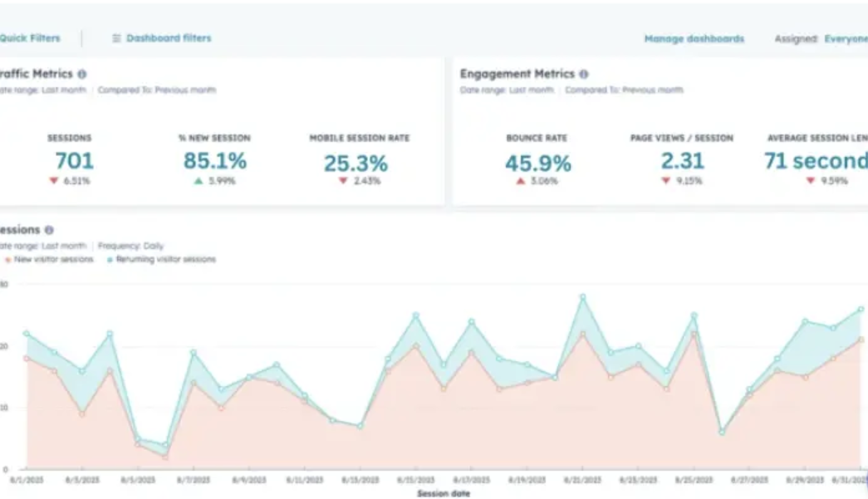Click the Traffic Metrics info icon
868x499 pixels.
tap(82, 74)
